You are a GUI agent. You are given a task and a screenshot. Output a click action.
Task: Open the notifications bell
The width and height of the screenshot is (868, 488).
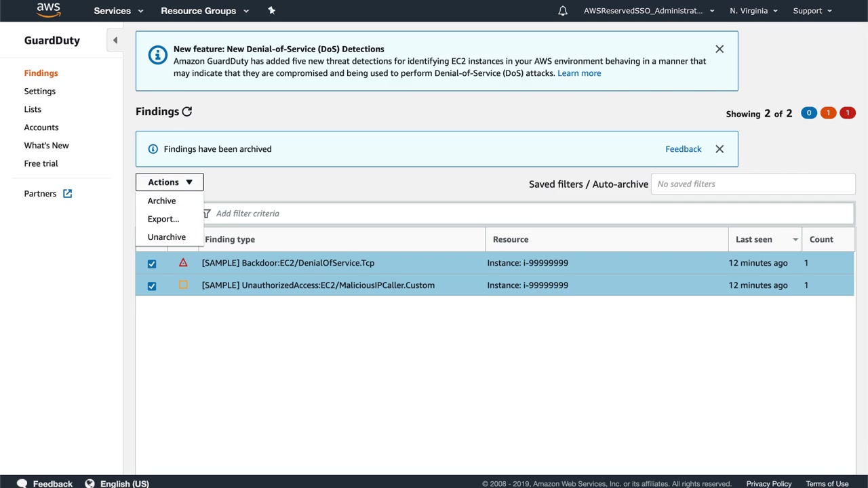point(562,11)
